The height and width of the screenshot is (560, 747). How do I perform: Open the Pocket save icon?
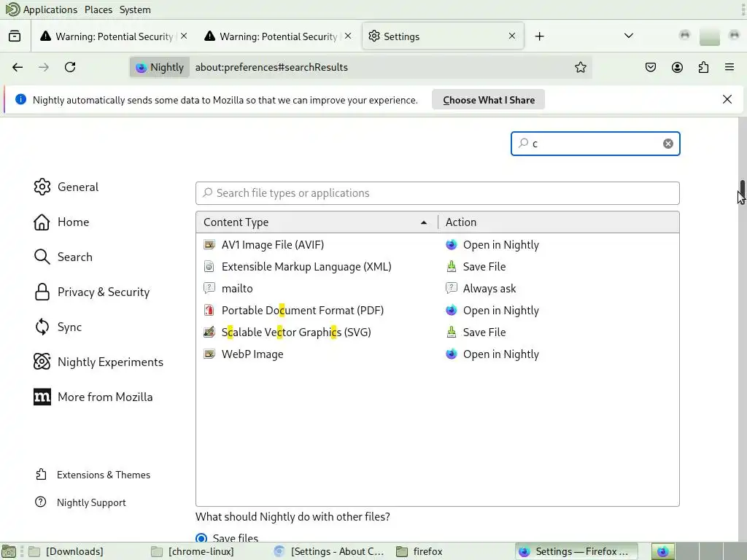650,67
